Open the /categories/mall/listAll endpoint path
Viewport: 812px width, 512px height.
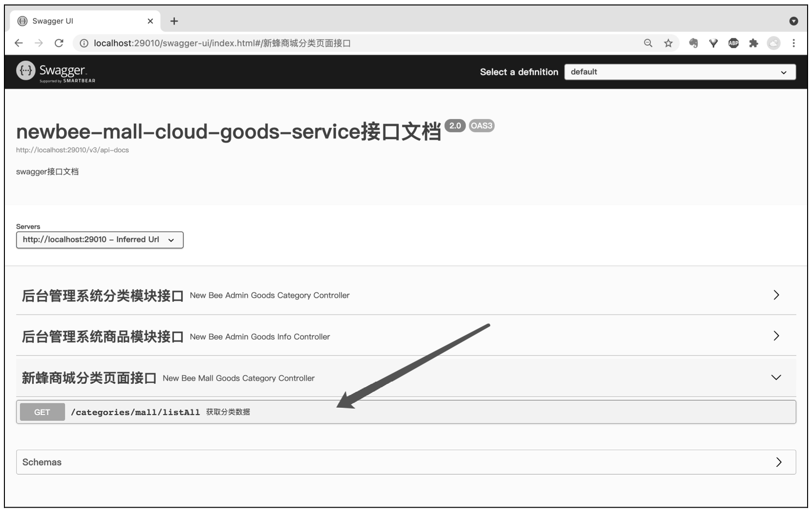coord(135,413)
